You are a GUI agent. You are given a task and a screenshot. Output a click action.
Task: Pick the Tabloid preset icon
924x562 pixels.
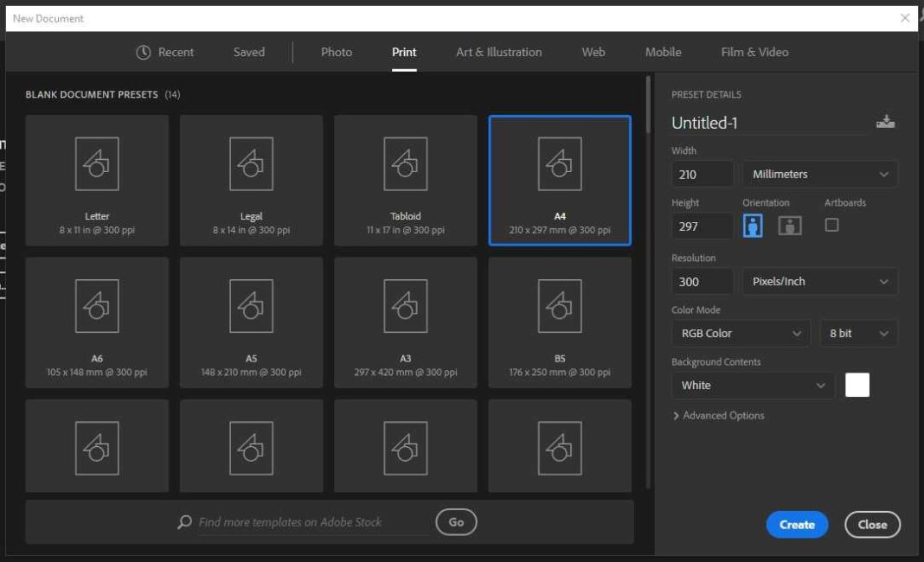(x=405, y=164)
